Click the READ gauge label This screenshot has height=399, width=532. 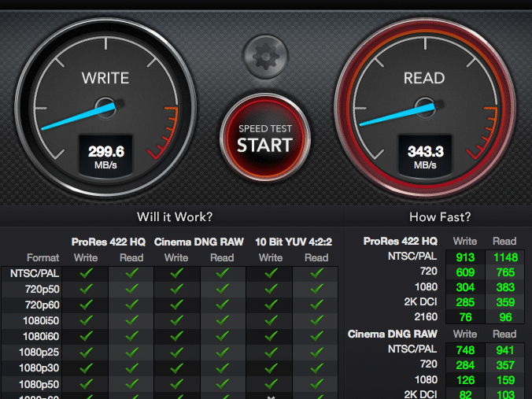pos(424,78)
